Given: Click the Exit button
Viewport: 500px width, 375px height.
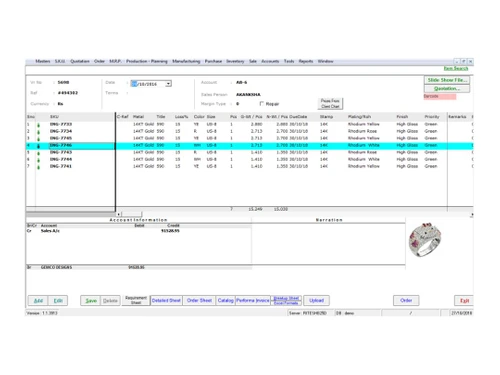Looking at the screenshot, I should pyautogui.click(x=464, y=301).
